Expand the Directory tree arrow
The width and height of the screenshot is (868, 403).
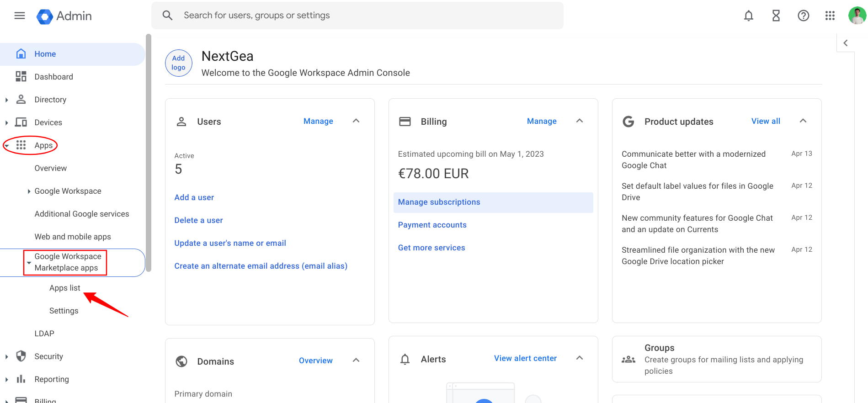6,100
